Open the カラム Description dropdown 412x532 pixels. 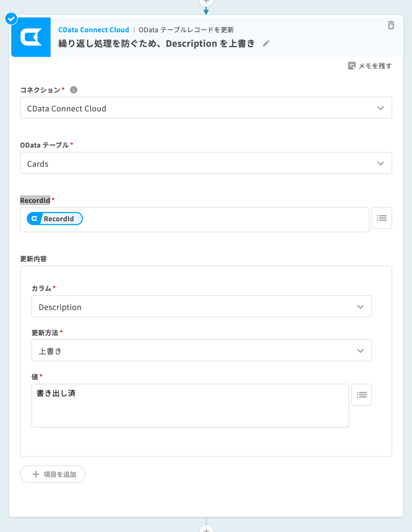pyautogui.click(x=201, y=306)
